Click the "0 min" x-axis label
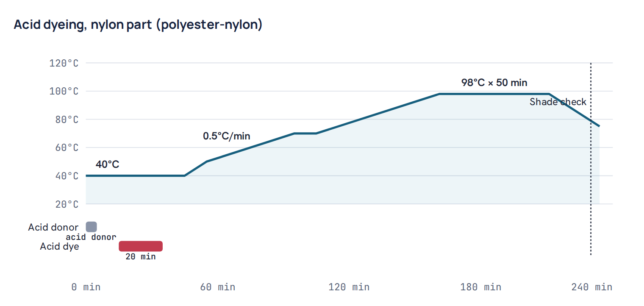This screenshot has width=644, height=306. [x=86, y=287]
